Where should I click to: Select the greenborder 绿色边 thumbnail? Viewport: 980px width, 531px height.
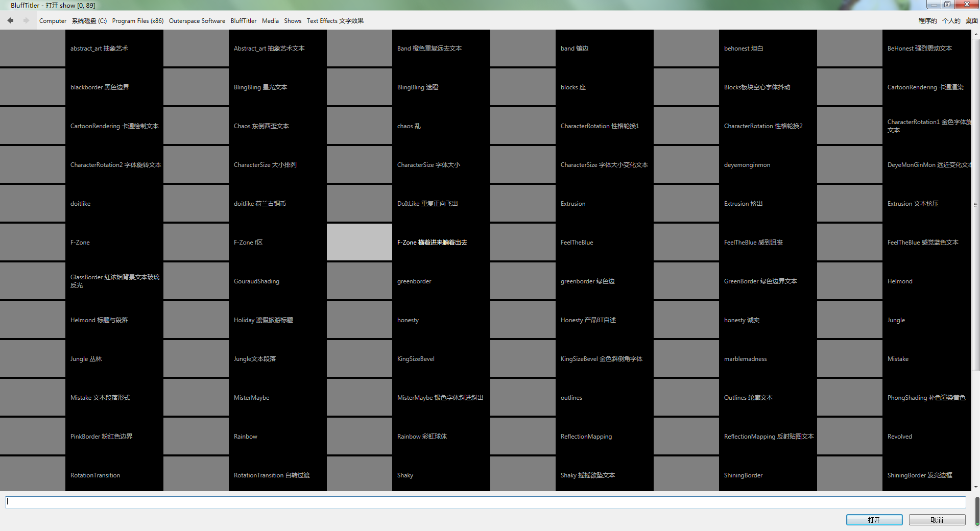pyautogui.click(x=523, y=281)
